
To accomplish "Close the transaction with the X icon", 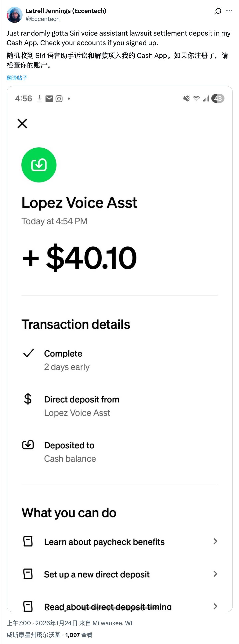I will [22, 123].
